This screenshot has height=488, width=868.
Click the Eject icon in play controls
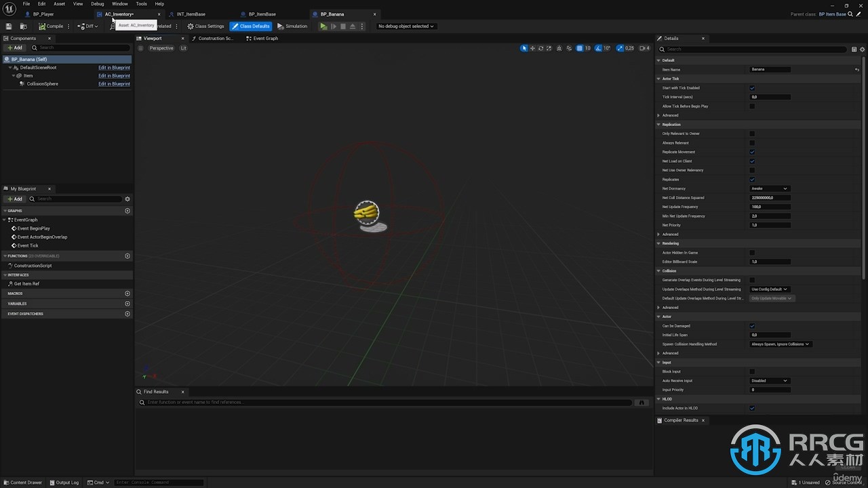pyautogui.click(x=353, y=26)
